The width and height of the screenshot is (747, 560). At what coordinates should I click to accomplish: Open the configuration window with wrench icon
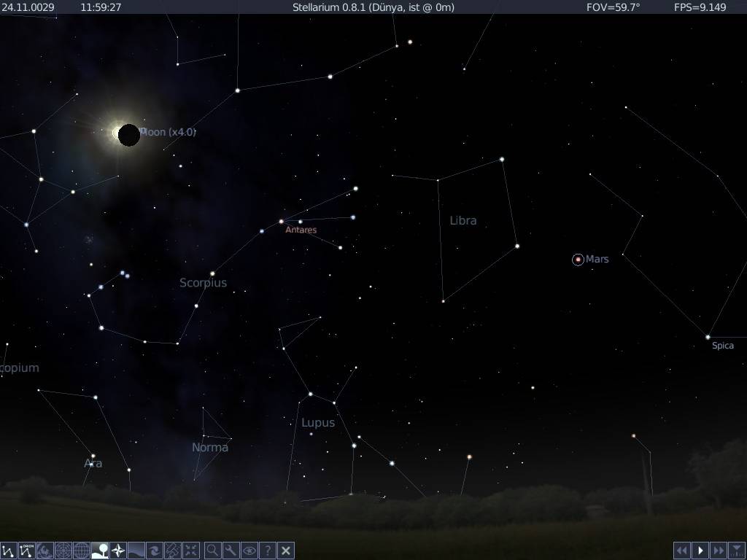(x=228, y=550)
